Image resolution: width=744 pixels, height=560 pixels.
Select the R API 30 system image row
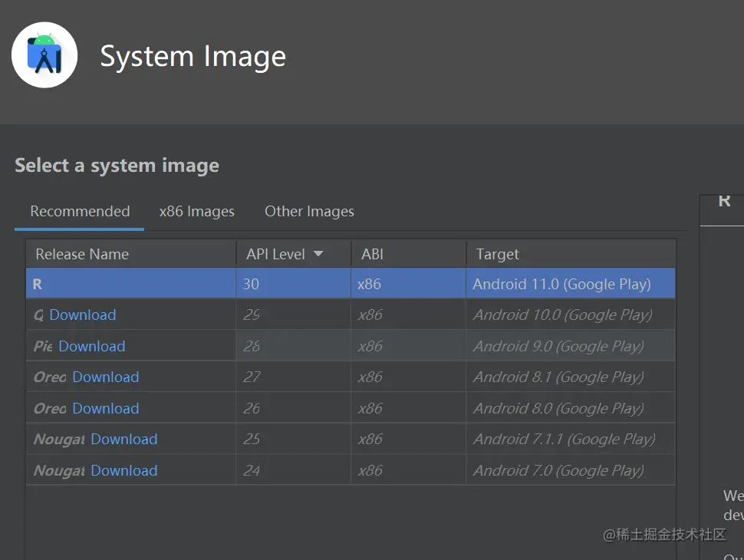350,284
